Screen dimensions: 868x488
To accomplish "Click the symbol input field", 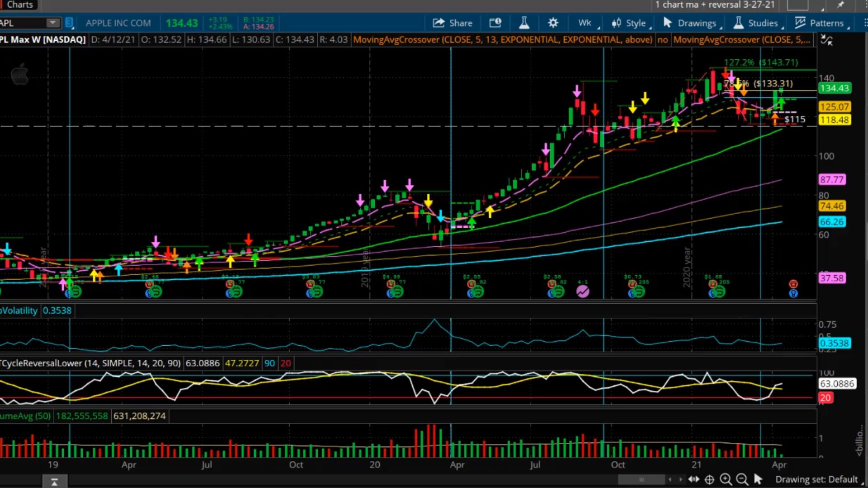I will 24,23.
